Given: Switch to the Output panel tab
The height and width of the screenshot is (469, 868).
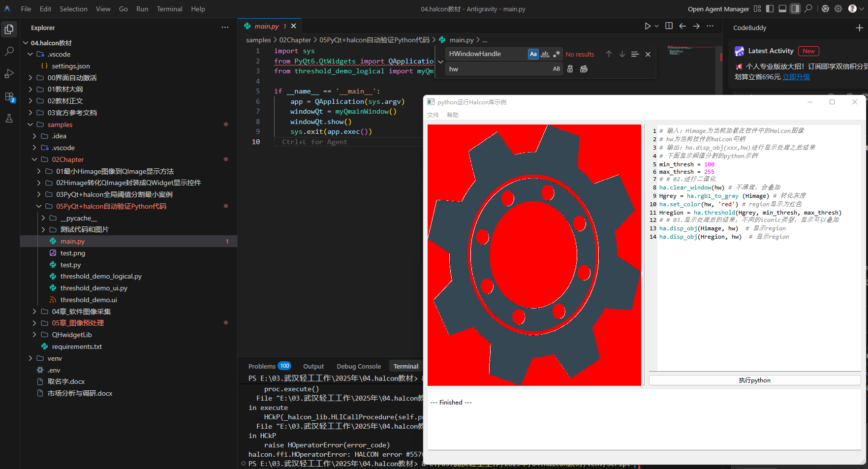Looking at the screenshot, I should click(x=313, y=366).
